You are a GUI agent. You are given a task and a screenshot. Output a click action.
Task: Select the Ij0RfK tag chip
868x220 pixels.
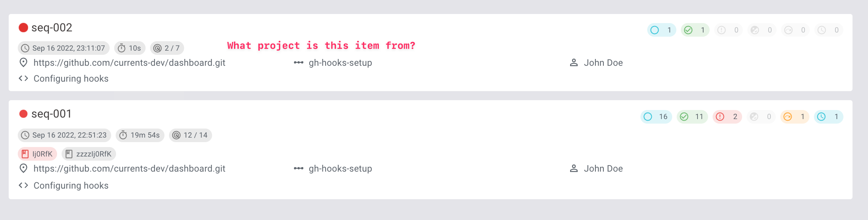[x=37, y=153]
